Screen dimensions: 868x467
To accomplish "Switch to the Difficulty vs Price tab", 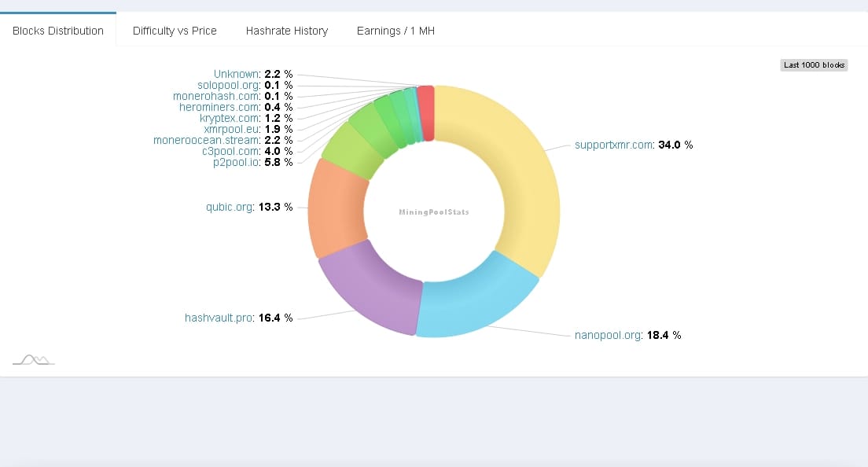I will click(174, 31).
